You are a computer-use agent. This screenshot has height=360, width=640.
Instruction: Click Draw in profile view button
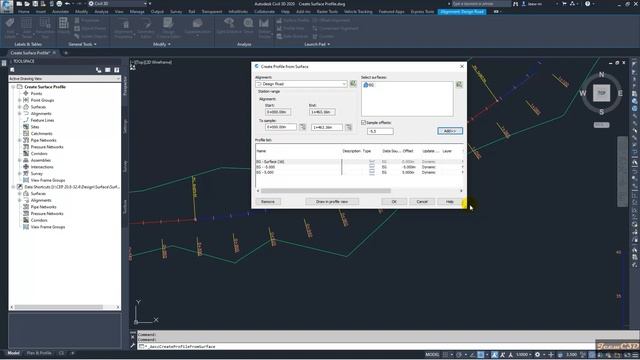click(332, 202)
